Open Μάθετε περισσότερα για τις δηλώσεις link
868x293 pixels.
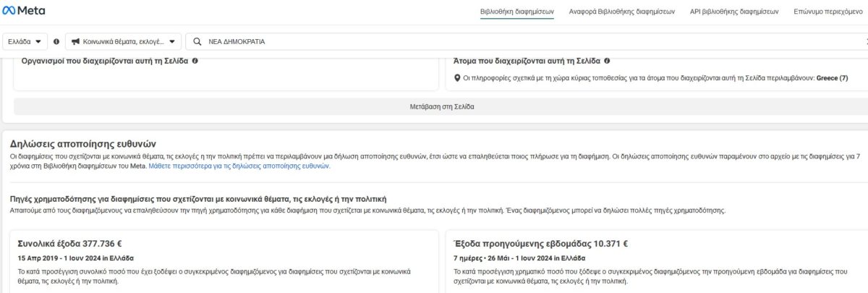[239, 166]
